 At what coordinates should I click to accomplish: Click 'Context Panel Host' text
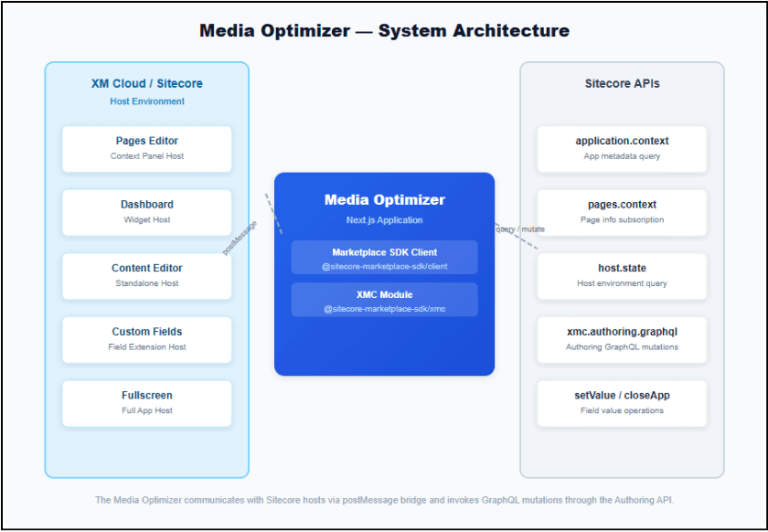click(147, 156)
